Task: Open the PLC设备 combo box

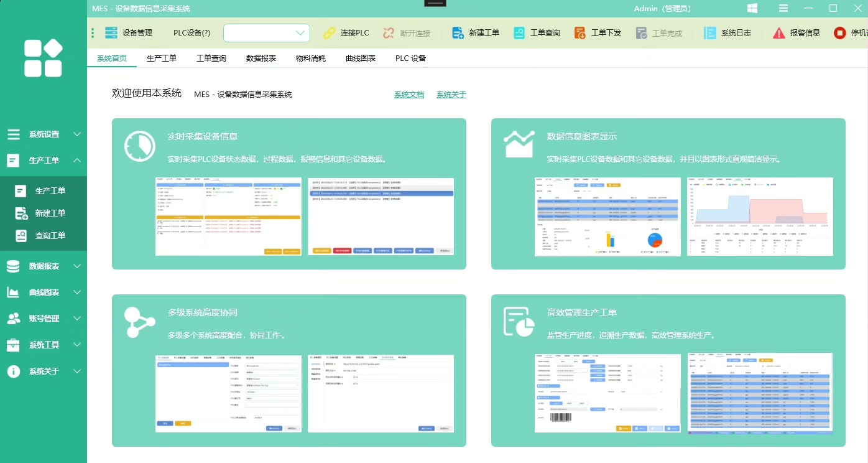Action: pos(267,33)
